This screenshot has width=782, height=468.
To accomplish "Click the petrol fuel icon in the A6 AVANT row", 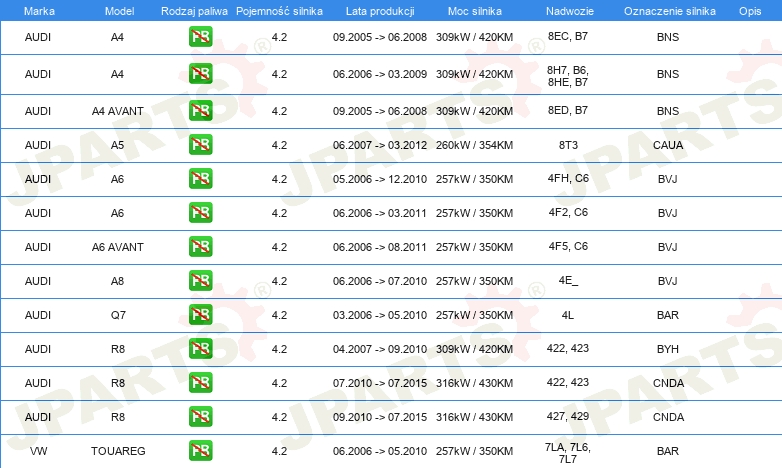I will tap(200, 246).
